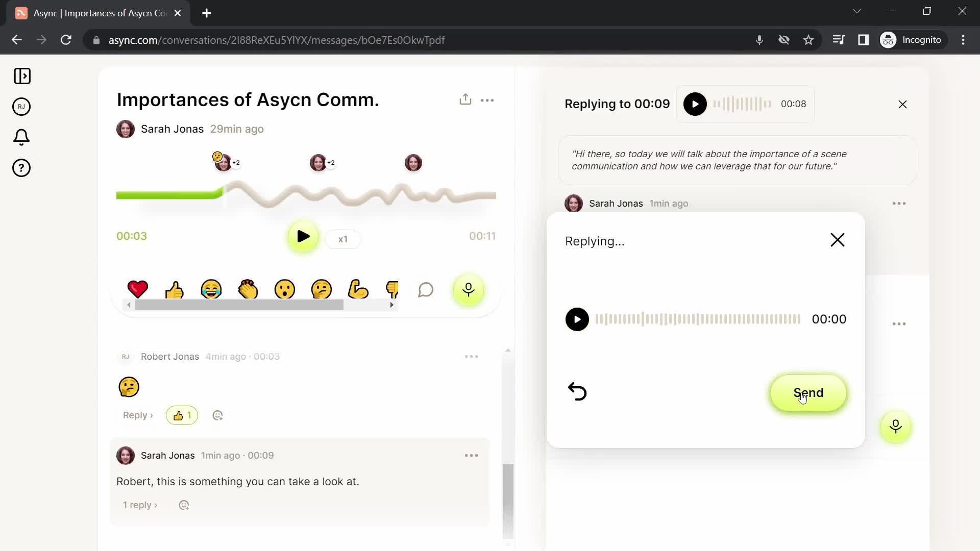The height and width of the screenshot is (551, 980).
Task: Select the x1 playback speed control
Action: point(344,239)
